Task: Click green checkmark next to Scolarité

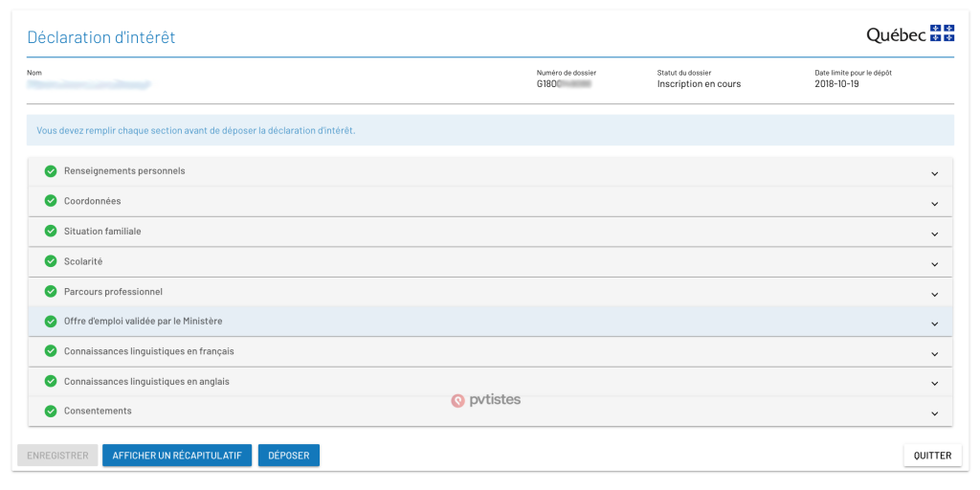Action: [51, 261]
